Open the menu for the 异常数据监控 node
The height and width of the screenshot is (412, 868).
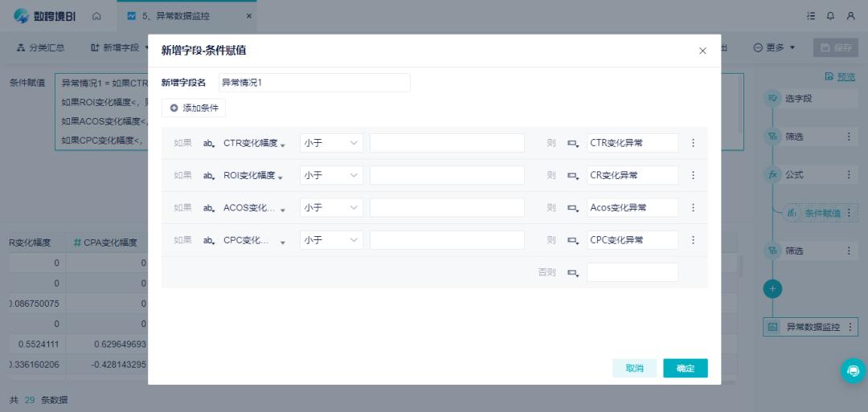click(850, 327)
